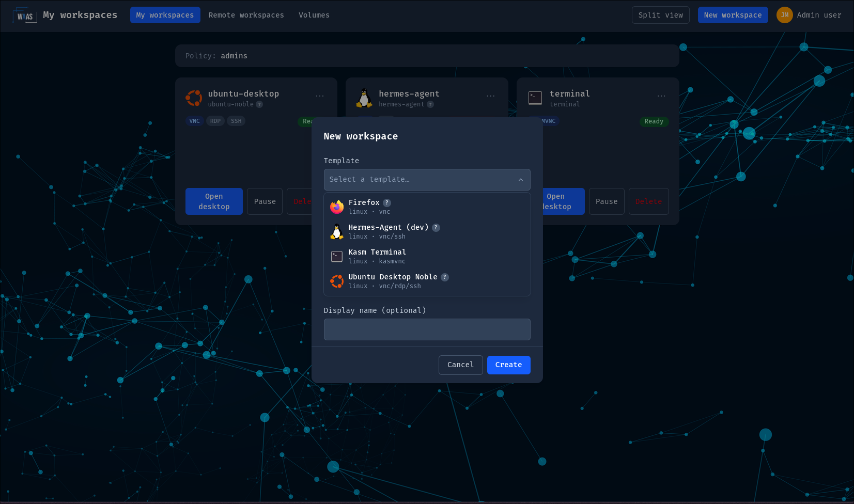Click help icon beside Hermes-Agent (dev)

tap(436, 228)
